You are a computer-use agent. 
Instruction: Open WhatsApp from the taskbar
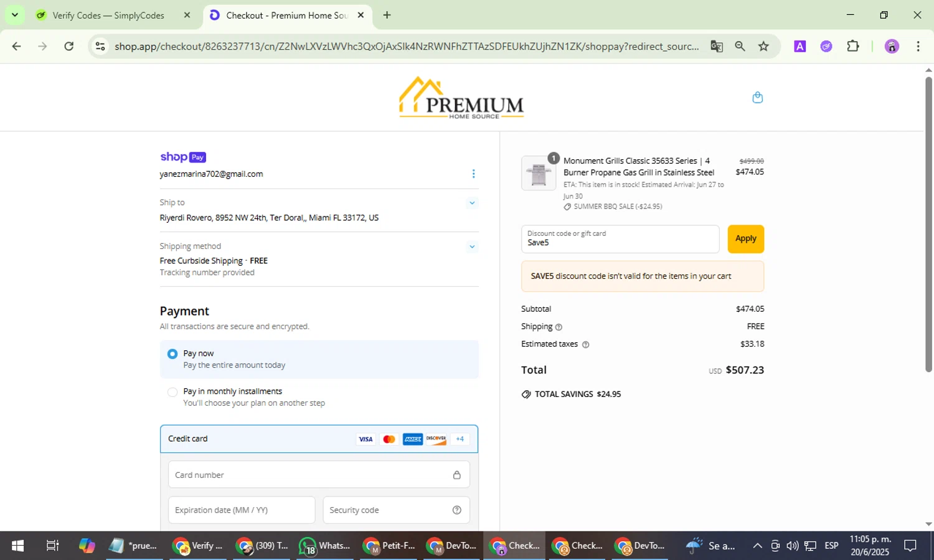324,546
